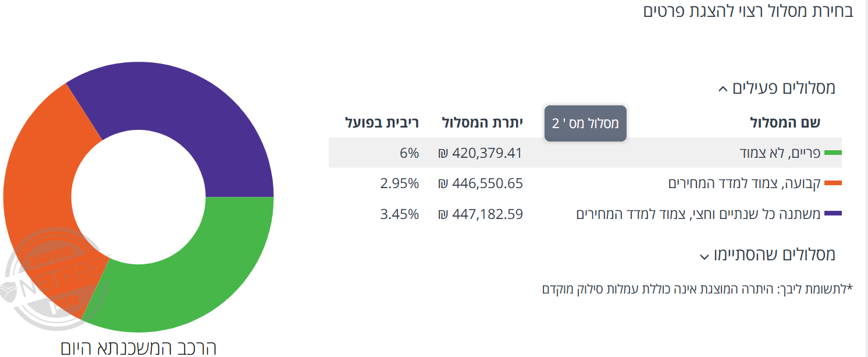Click the מסלול מס' 2 tooltip
Viewport: 868px width, 357px height.
[x=585, y=123]
